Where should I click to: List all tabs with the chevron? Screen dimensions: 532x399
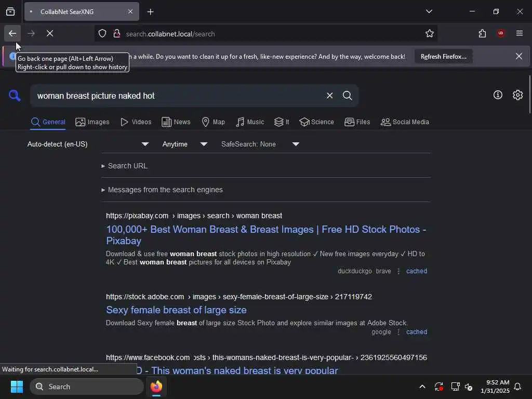pyautogui.click(x=429, y=11)
